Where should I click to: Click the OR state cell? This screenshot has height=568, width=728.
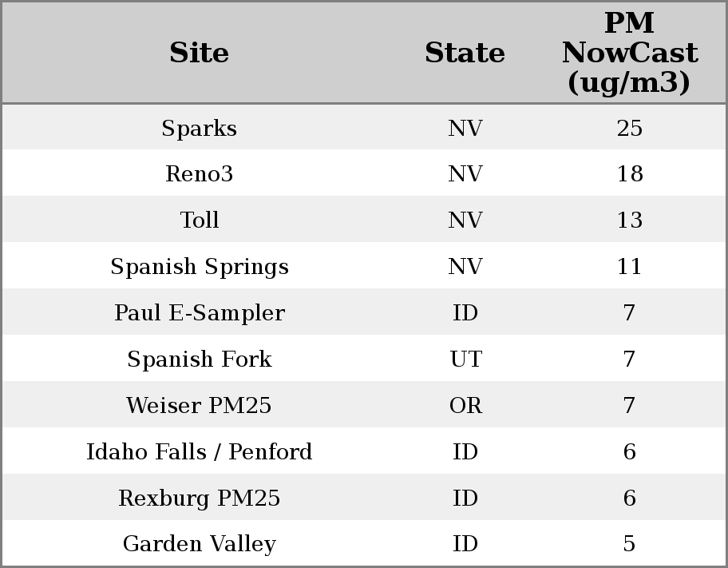click(465, 406)
